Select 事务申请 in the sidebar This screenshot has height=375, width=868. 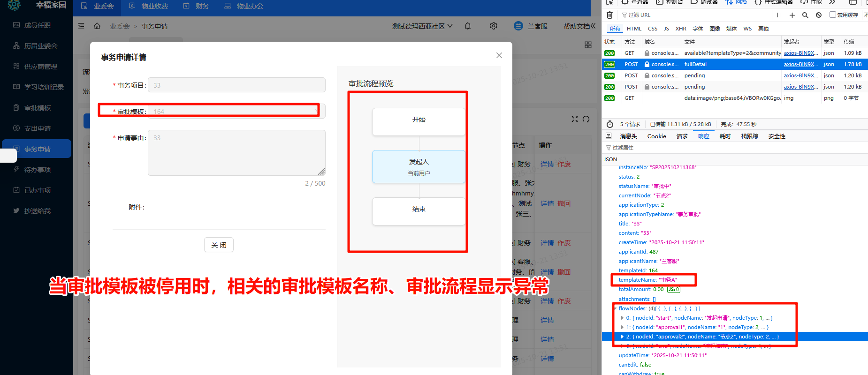tap(37, 149)
